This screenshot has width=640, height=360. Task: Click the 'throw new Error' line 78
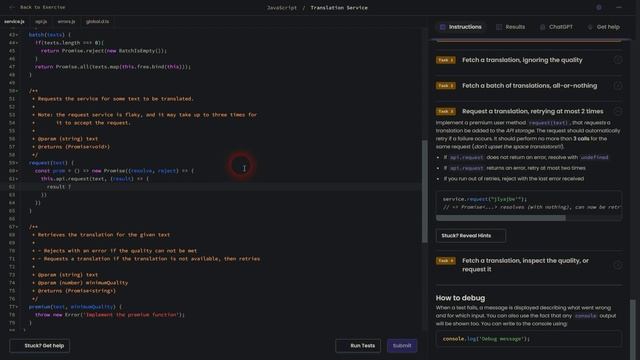pos(110,315)
